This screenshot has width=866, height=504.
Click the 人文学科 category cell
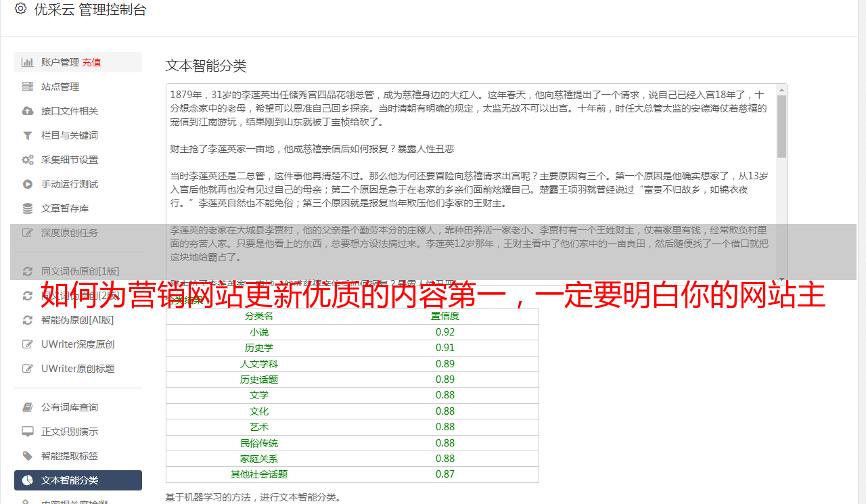pyautogui.click(x=259, y=364)
